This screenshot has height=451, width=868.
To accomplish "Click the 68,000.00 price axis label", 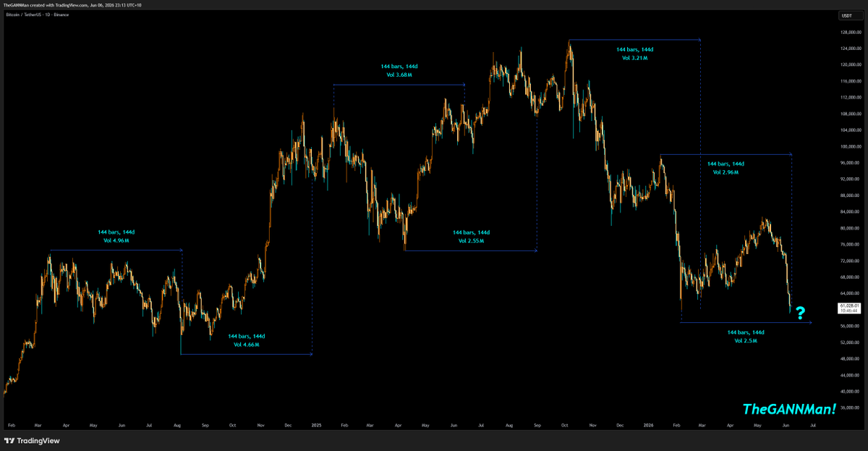I will [849, 277].
